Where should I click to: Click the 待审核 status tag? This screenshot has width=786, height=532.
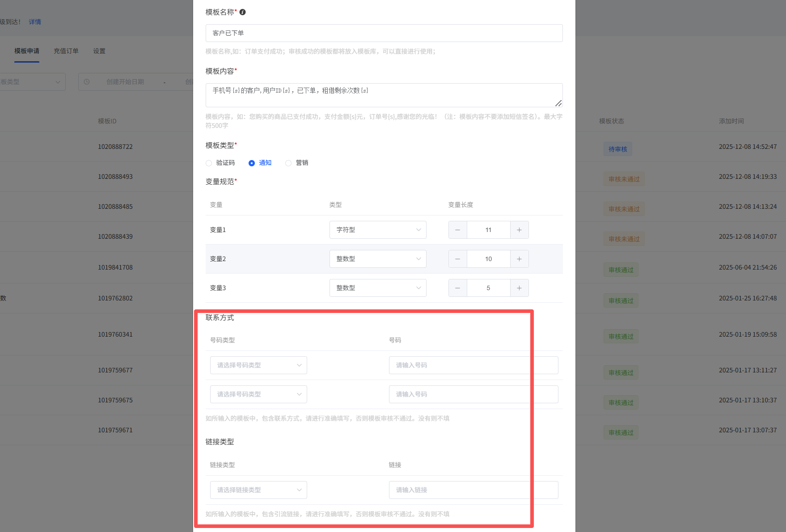(617, 149)
